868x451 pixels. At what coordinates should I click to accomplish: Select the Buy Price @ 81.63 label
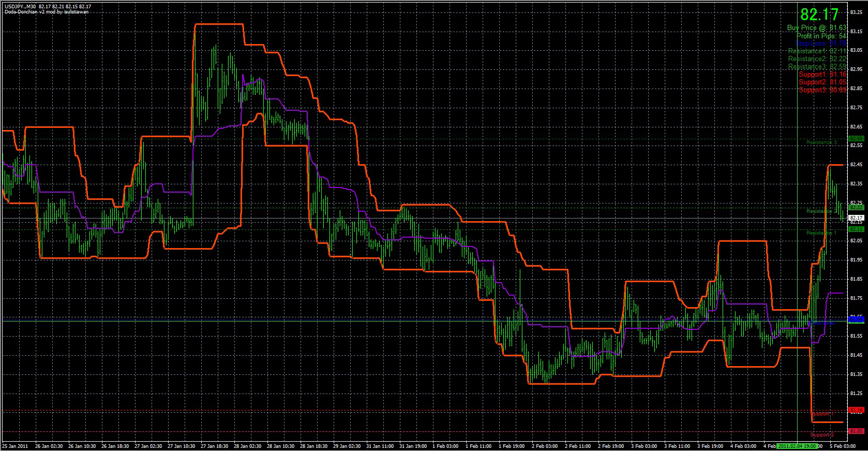816,28
